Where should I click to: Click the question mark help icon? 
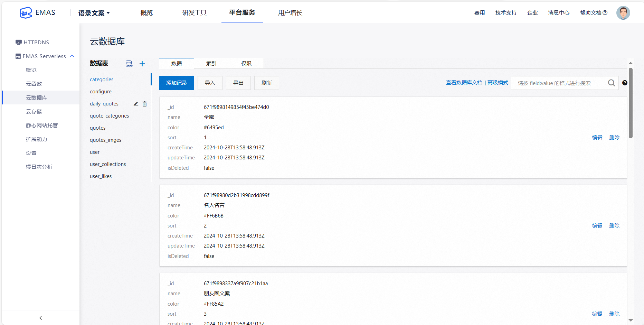[x=625, y=83]
